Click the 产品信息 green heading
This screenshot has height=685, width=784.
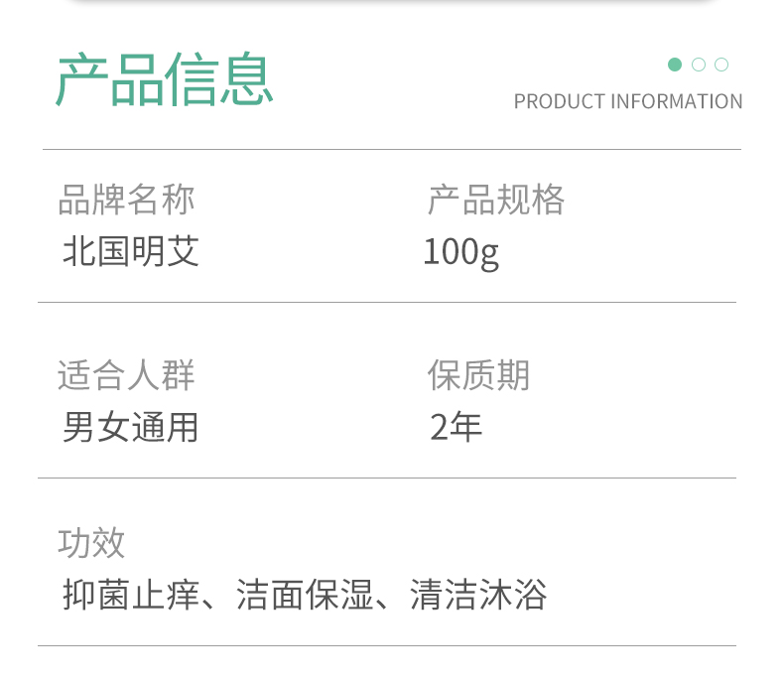point(165,79)
